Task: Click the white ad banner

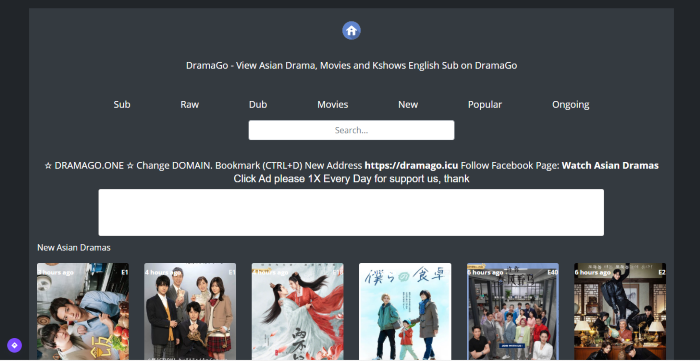Action: pyautogui.click(x=351, y=212)
